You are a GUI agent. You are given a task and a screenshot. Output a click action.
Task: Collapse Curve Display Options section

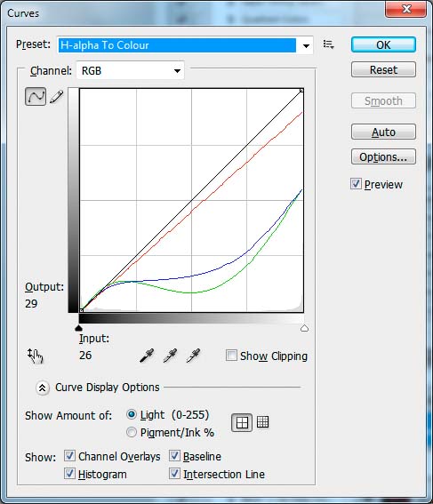point(43,388)
